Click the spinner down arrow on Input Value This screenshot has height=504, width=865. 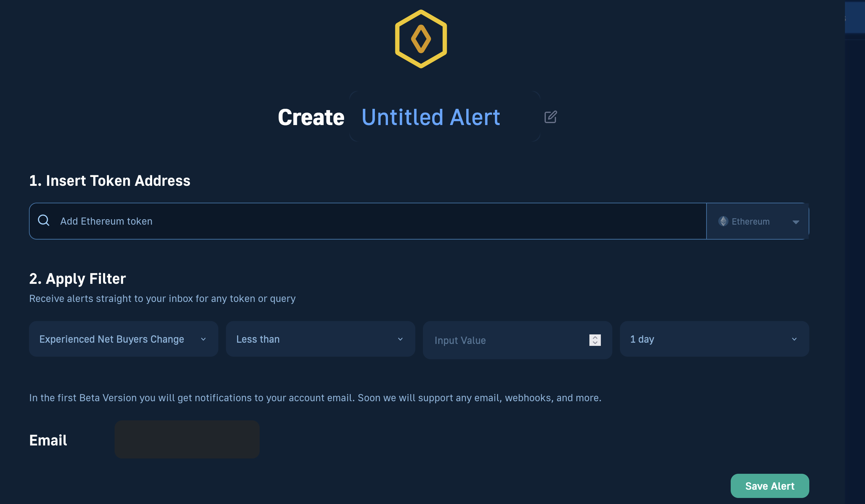pyautogui.click(x=595, y=343)
